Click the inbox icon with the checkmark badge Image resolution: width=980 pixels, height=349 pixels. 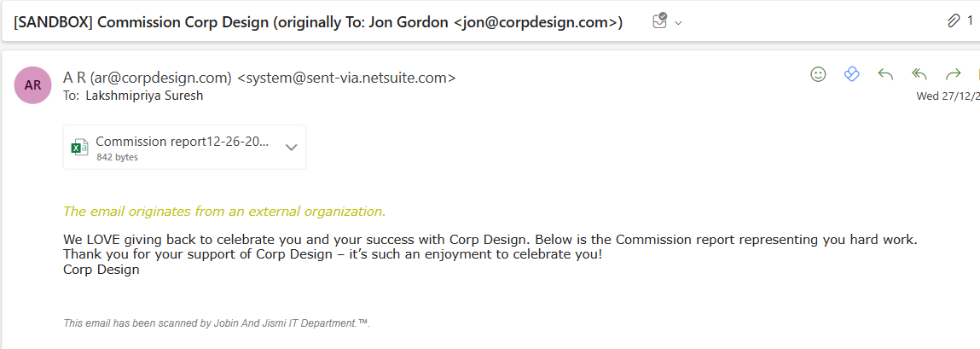(659, 22)
